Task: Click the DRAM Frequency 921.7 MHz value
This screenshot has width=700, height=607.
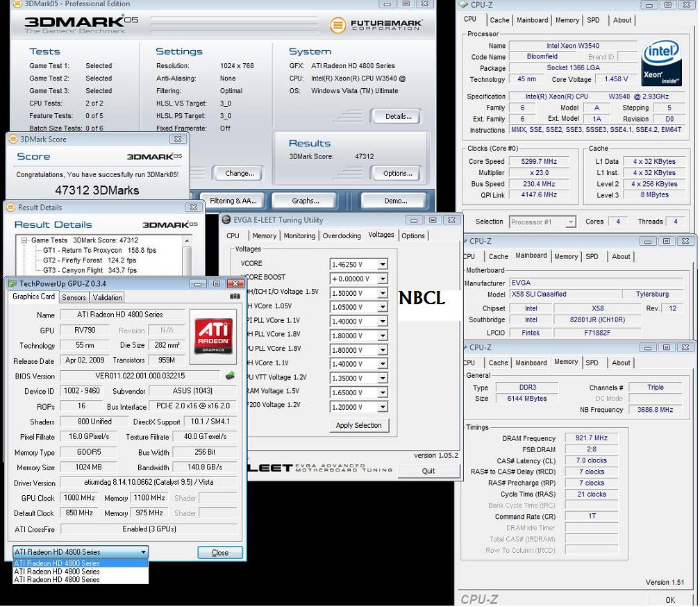Action: [591, 438]
